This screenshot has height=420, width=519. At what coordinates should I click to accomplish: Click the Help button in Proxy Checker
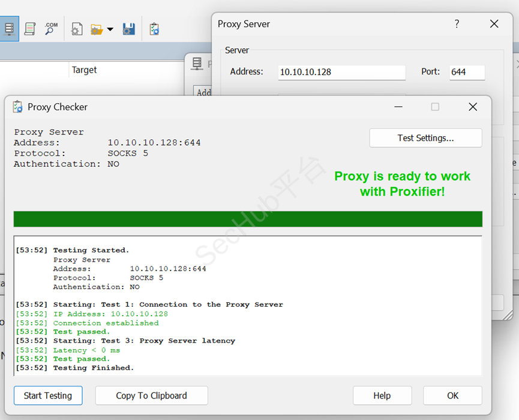click(x=382, y=395)
